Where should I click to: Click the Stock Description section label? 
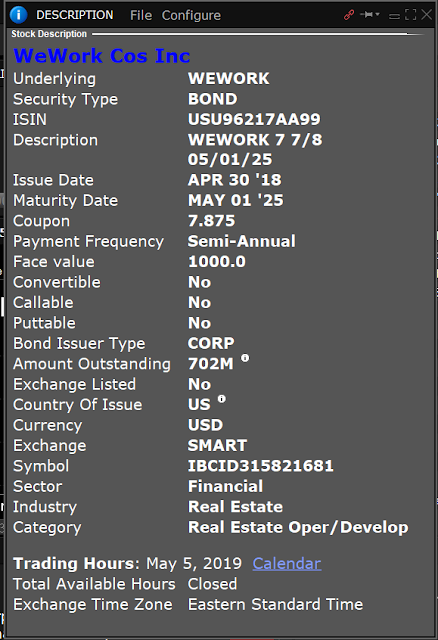click(x=49, y=34)
